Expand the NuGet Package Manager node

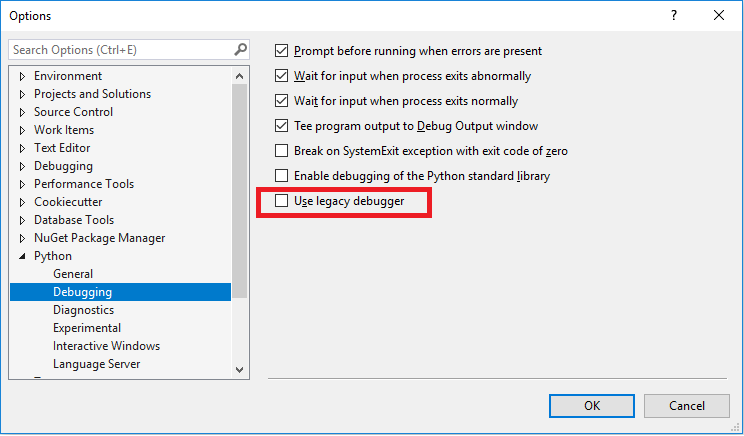[x=22, y=238]
